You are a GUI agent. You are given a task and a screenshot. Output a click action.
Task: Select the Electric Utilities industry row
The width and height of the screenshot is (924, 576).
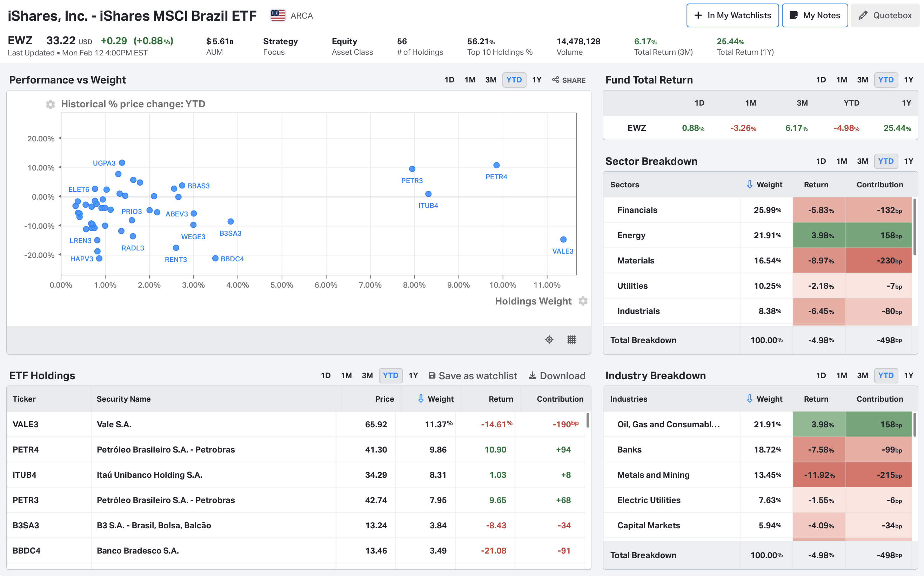(758, 500)
